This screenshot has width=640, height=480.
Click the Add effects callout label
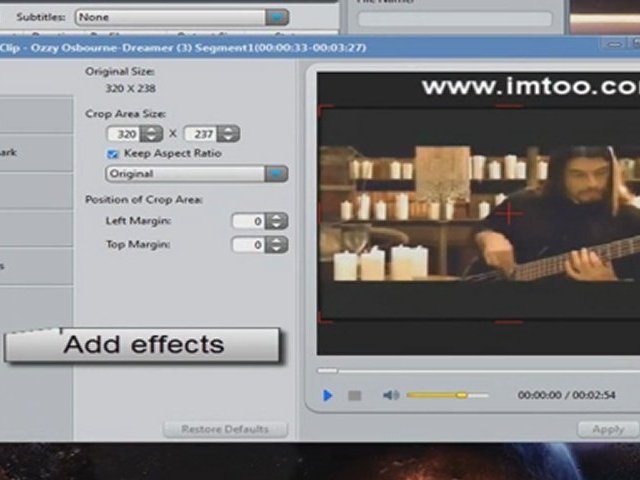143,345
